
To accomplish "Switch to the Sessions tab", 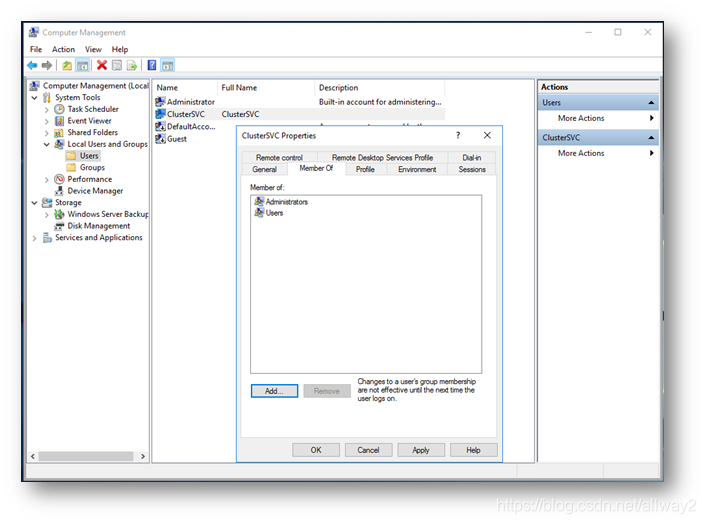I will coord(472,169).
